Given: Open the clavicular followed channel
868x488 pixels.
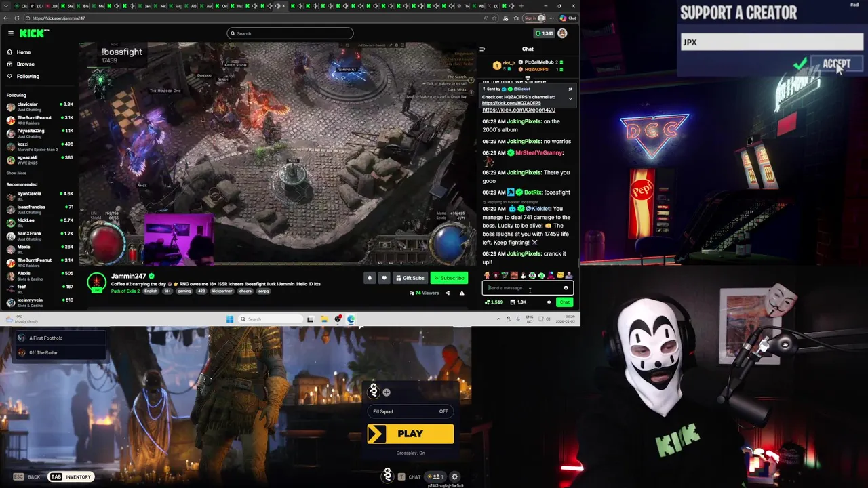Looking at the screenshot, I should [x=39, y=106].
